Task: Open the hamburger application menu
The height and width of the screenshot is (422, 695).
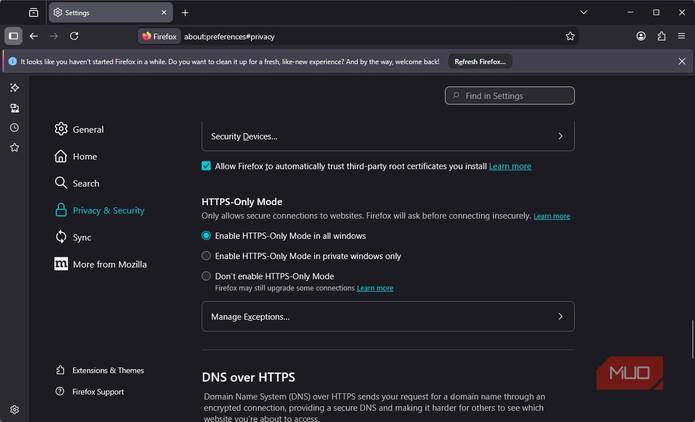Action: (682, 36)
